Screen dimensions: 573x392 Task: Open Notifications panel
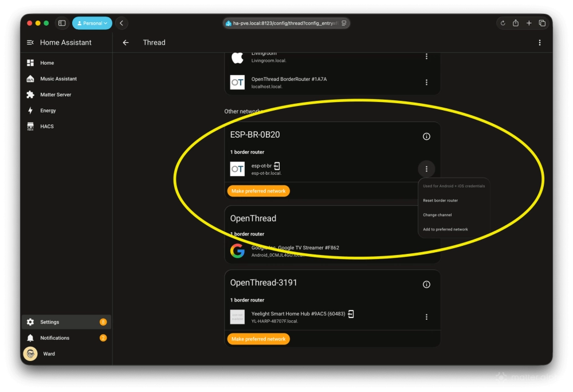(66, 338)
